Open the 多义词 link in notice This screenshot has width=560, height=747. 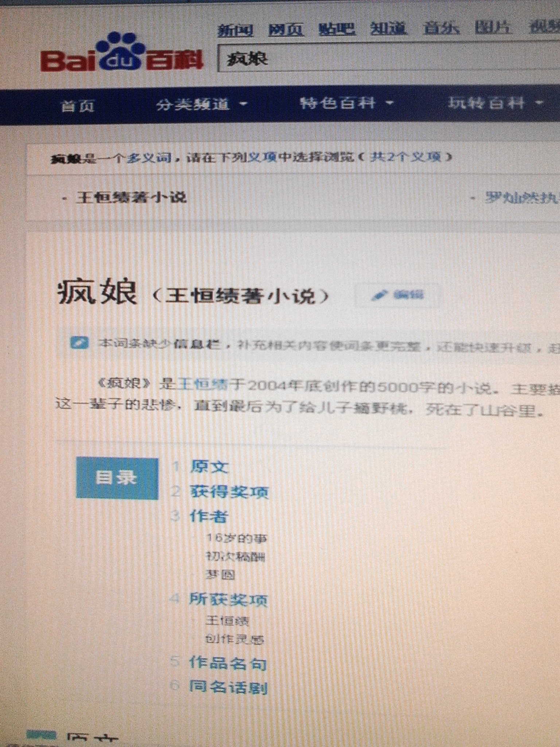(149, 158)
